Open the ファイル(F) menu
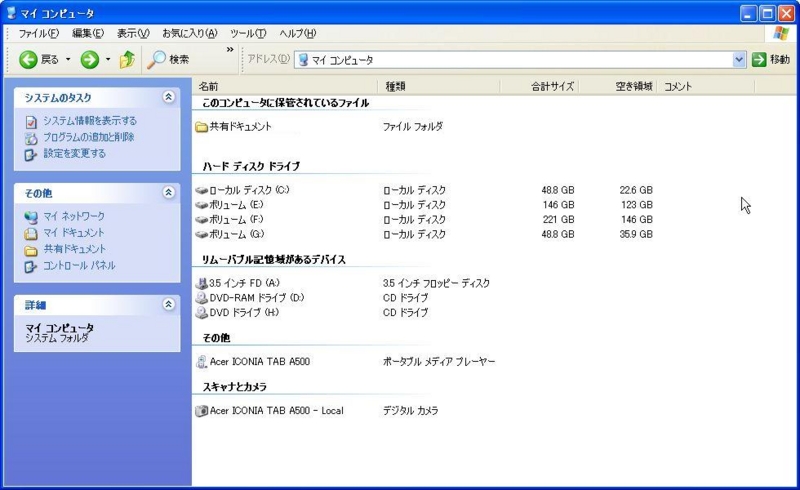This screenshot has height=490, width=800. 39,34
